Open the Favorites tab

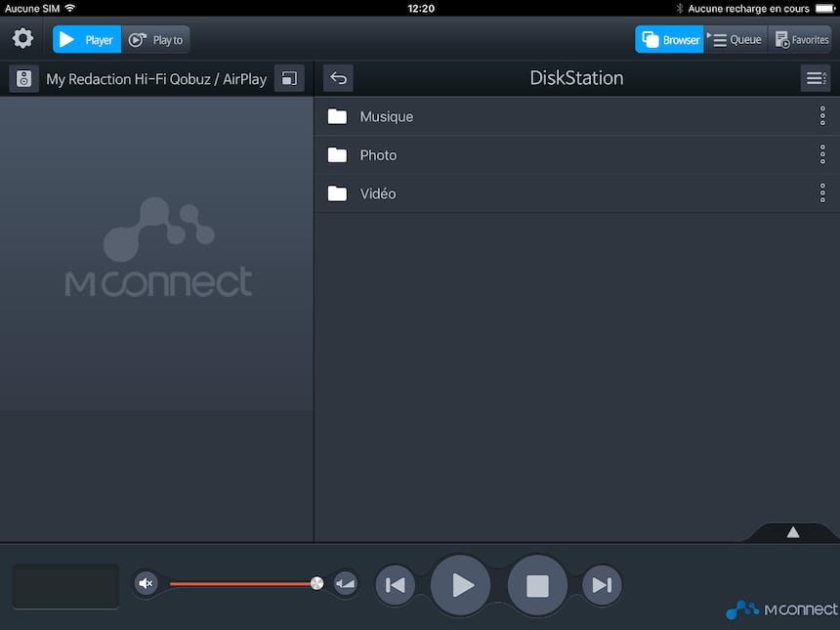(800, 40)
